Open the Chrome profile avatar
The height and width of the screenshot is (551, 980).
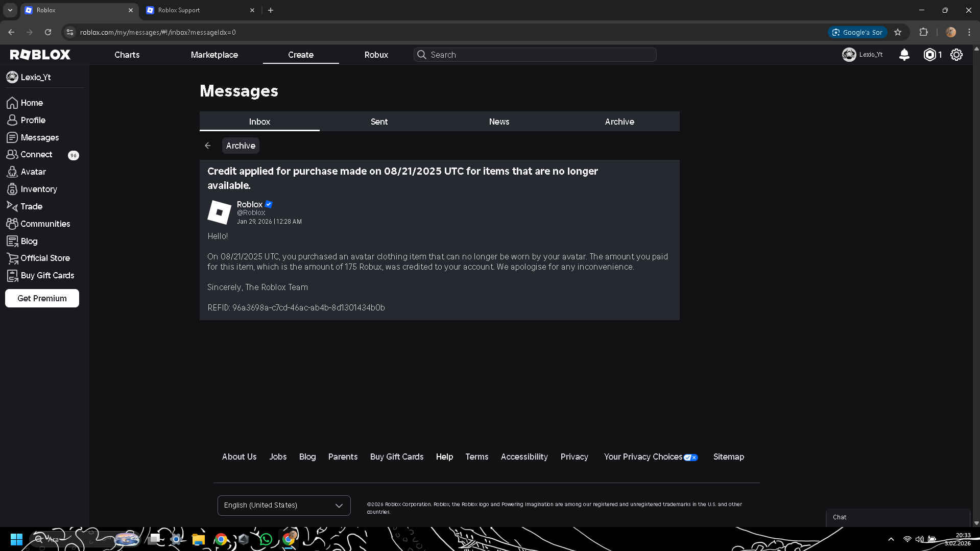pos(950,32)
